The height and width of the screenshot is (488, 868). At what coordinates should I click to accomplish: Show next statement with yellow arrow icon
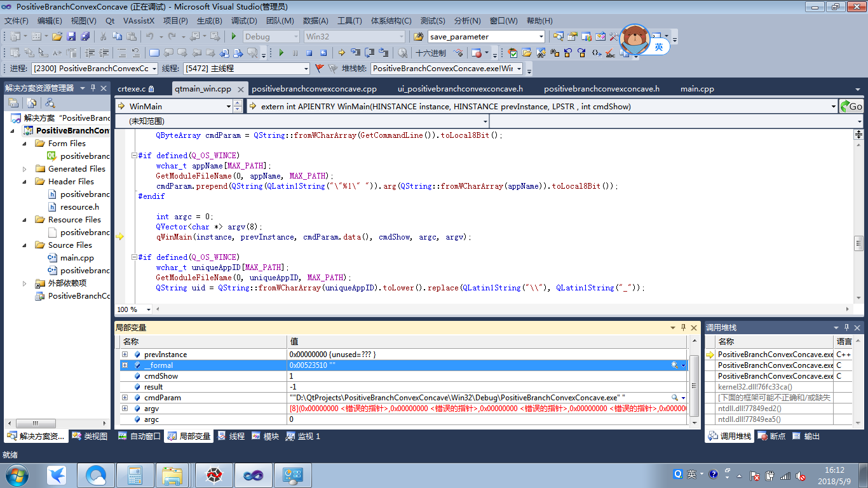(342, 53)
